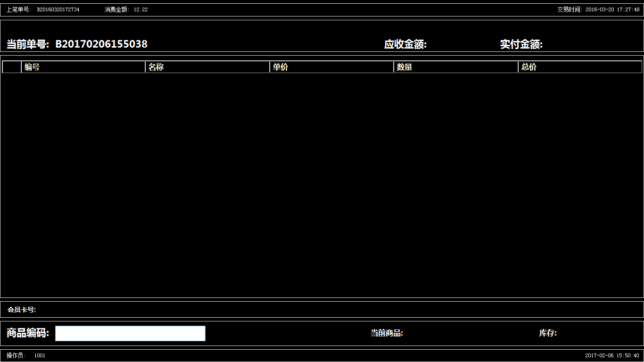Click the current date-time in the status bar

click(x=612, y=355)
